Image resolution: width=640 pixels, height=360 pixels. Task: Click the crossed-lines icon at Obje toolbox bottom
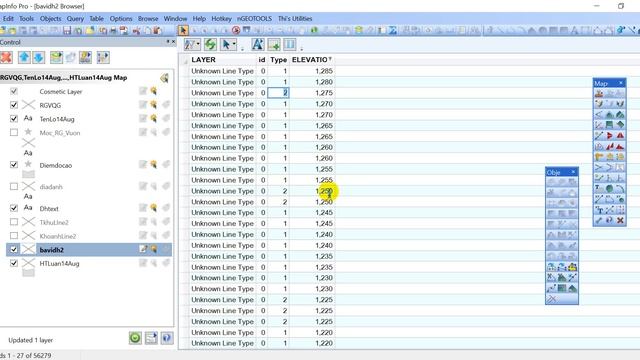click(551, 299)
